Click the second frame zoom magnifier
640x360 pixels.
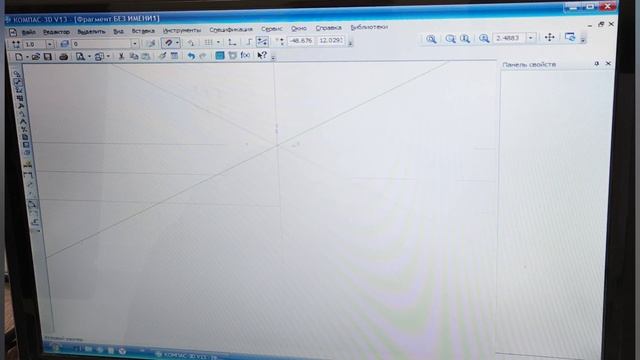[465, 38]
